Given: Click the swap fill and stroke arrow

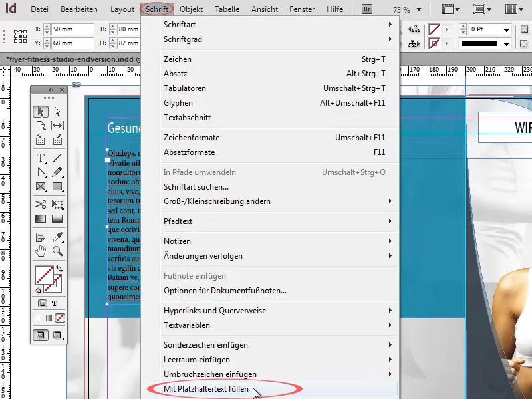Looking at the screenshot, I should point(59,269).
